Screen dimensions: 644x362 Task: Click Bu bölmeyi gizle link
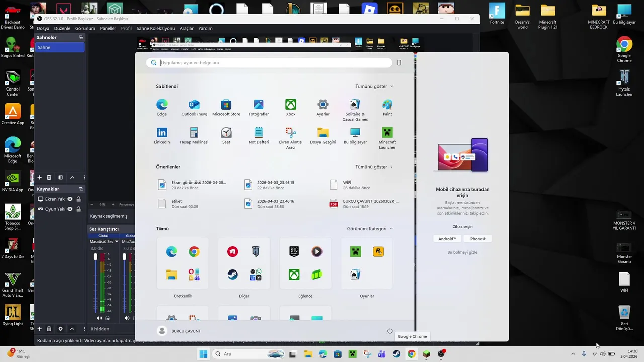[x=462, y=252]
